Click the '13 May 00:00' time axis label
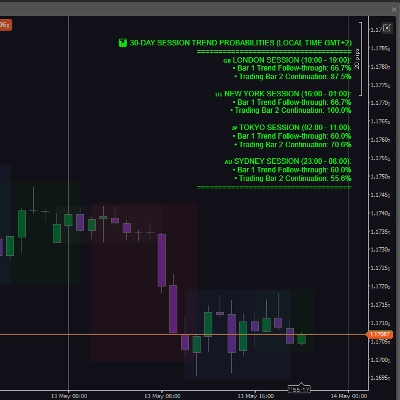Screen dimensions: 400x400 tap(69, 396)
